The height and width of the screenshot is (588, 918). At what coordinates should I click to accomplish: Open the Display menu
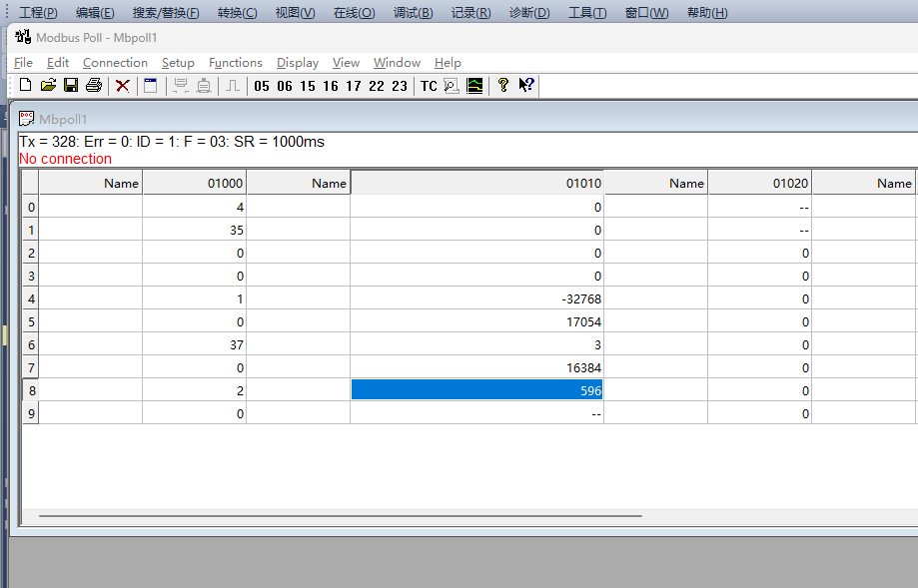pos(298,62)
